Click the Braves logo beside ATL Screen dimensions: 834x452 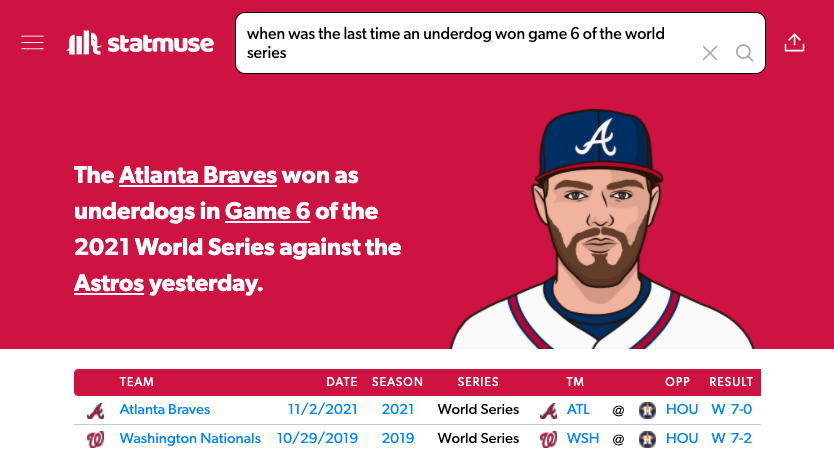coord(548,410)
